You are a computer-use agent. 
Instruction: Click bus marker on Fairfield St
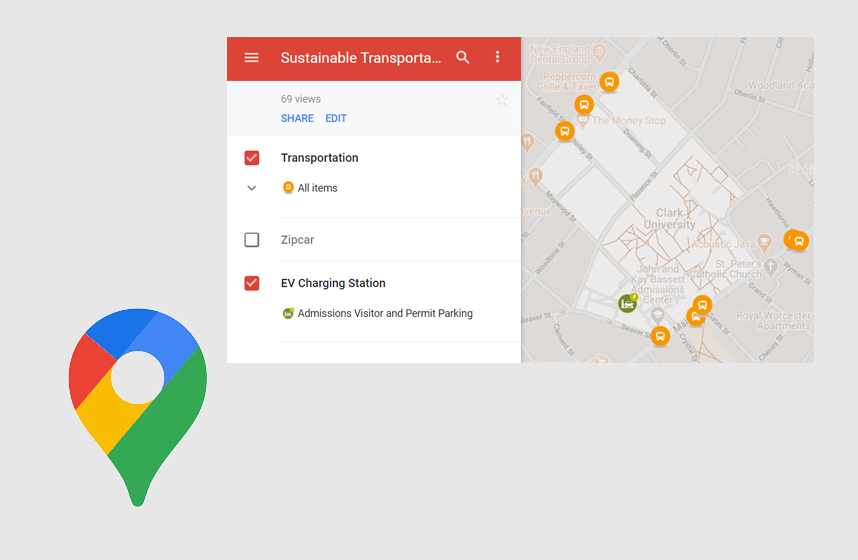coord(565,131)
